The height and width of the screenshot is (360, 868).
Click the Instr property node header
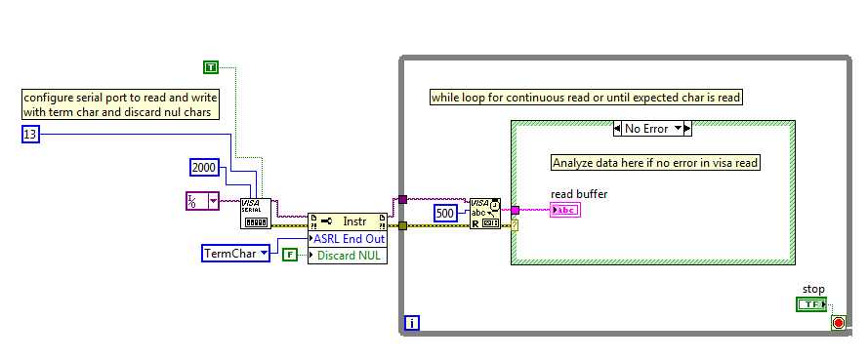[348, 221]
